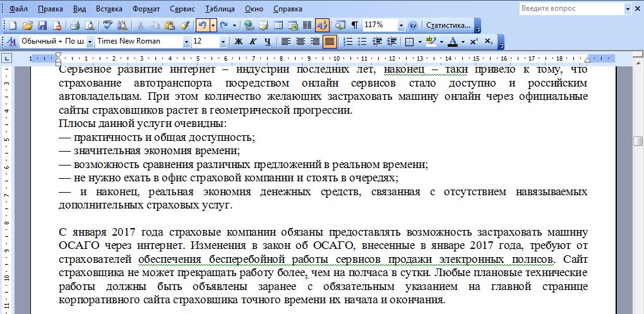Open the Формат menu
This screenshot has width=644, height=314.
coord(146,9)
